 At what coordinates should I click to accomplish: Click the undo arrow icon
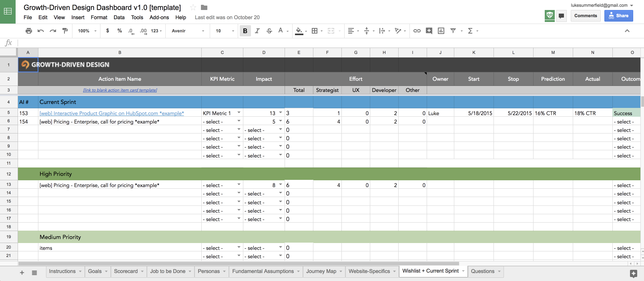[40, 31]
